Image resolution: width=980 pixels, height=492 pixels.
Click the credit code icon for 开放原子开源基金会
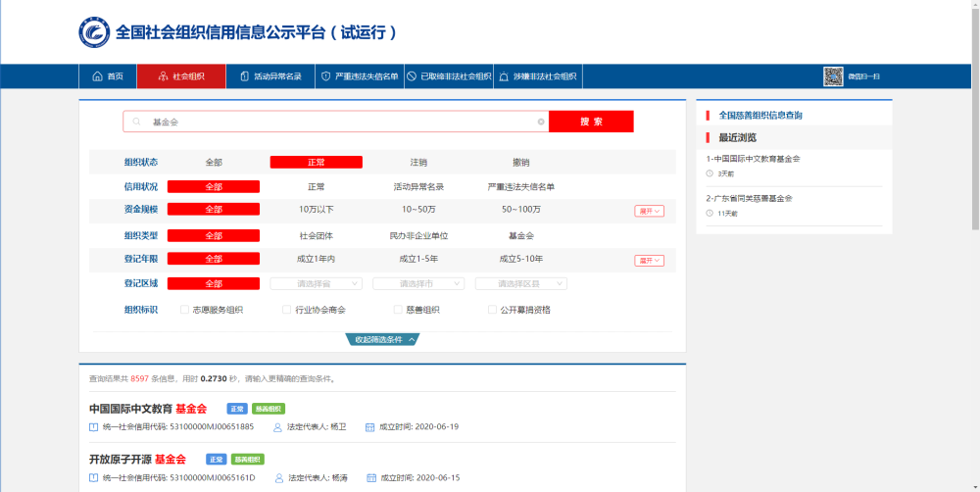tap(94, 477)
